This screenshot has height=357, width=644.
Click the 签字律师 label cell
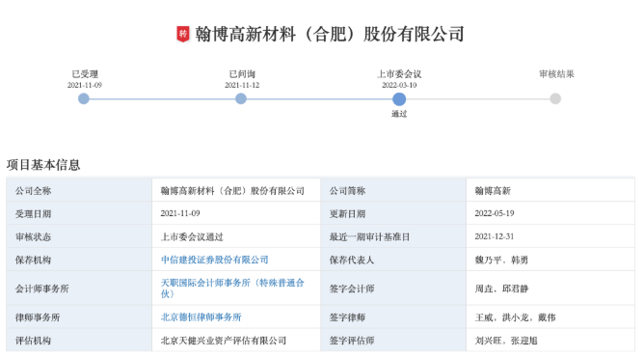pos(393,317)
